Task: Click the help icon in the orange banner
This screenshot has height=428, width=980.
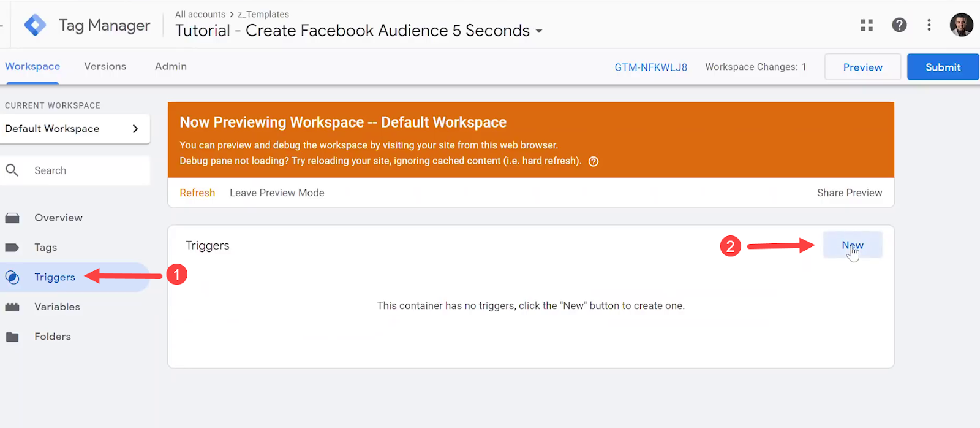Action: tap(594, 161)
